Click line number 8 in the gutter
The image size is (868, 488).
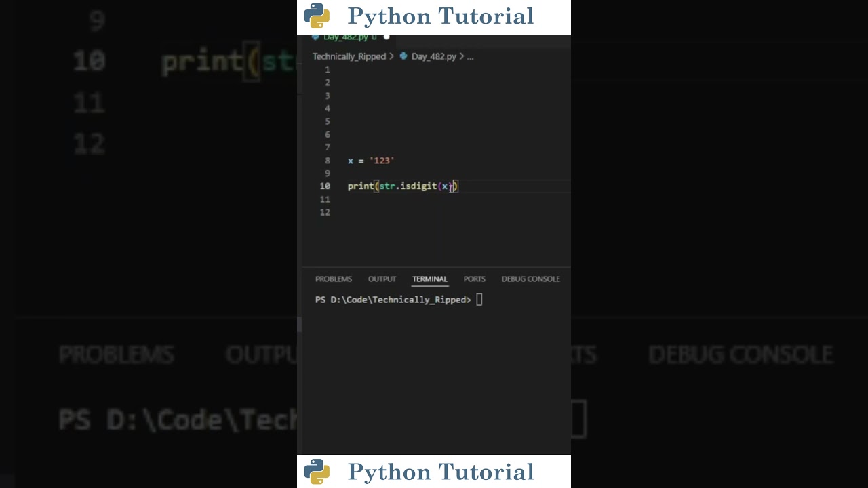pos(328,161)
